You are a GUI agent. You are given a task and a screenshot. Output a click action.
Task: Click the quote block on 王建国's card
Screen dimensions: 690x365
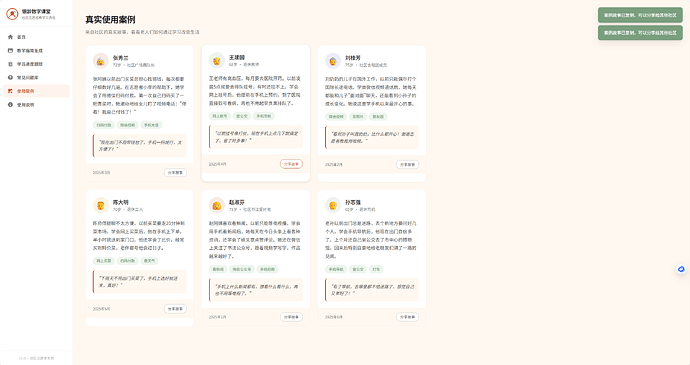coord(256,137)
